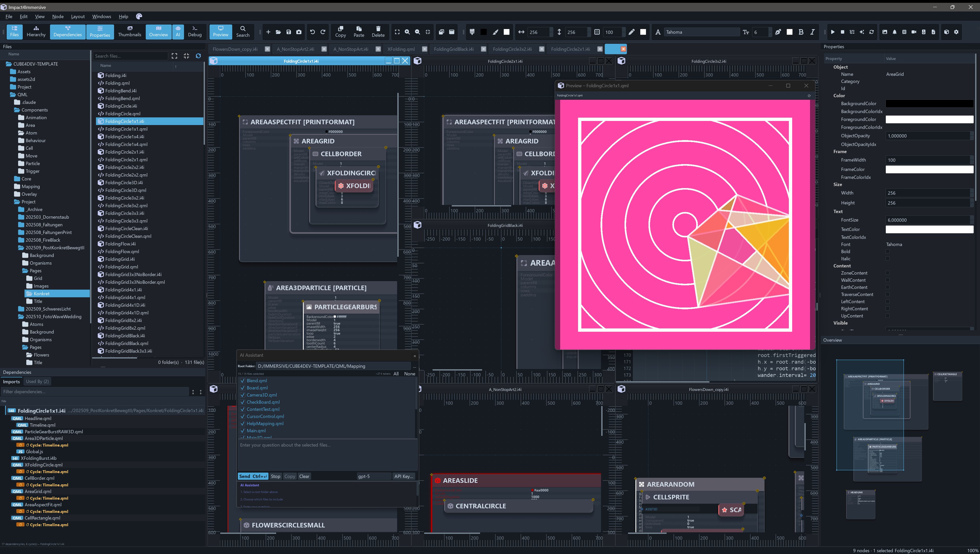Click the color palette theme icon

coord(139,16)
